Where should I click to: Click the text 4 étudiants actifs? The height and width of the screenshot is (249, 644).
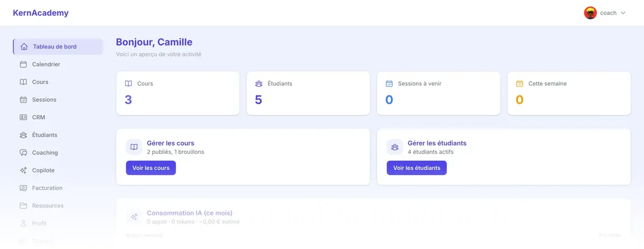(430, 152)
